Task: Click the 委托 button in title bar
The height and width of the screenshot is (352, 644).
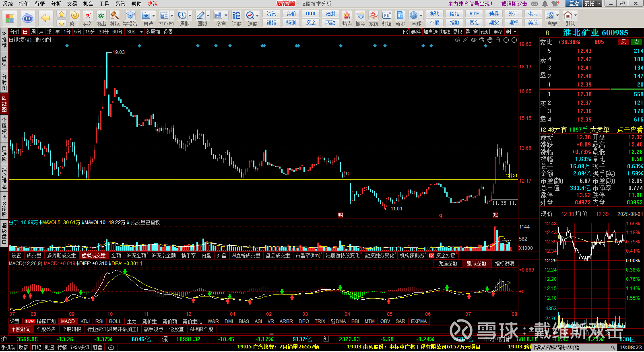Action: [590, 4]
